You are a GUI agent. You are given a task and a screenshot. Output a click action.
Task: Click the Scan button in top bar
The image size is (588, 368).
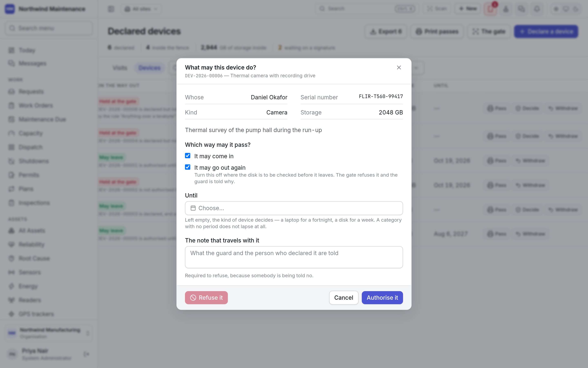click(x=437, y=9)
